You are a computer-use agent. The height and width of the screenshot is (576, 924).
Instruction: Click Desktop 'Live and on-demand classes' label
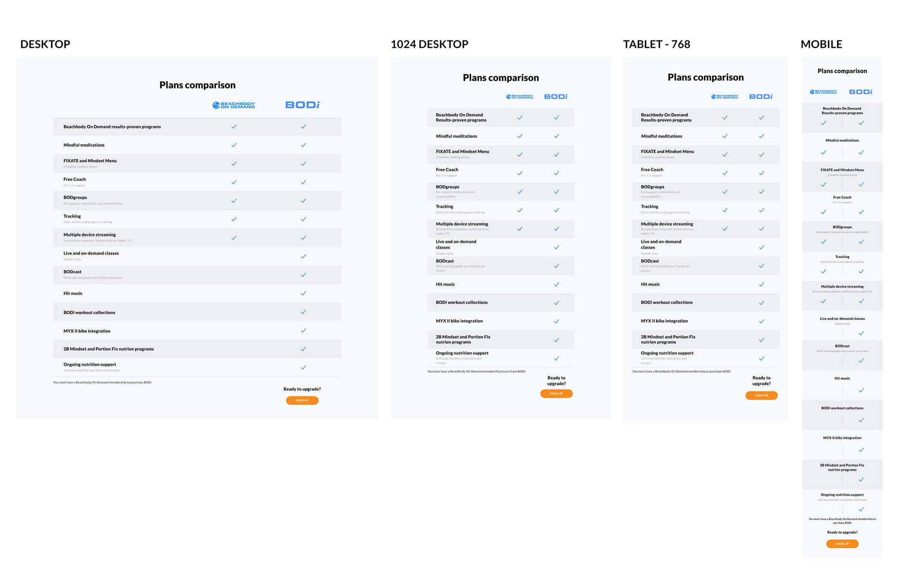pos(91,253)
